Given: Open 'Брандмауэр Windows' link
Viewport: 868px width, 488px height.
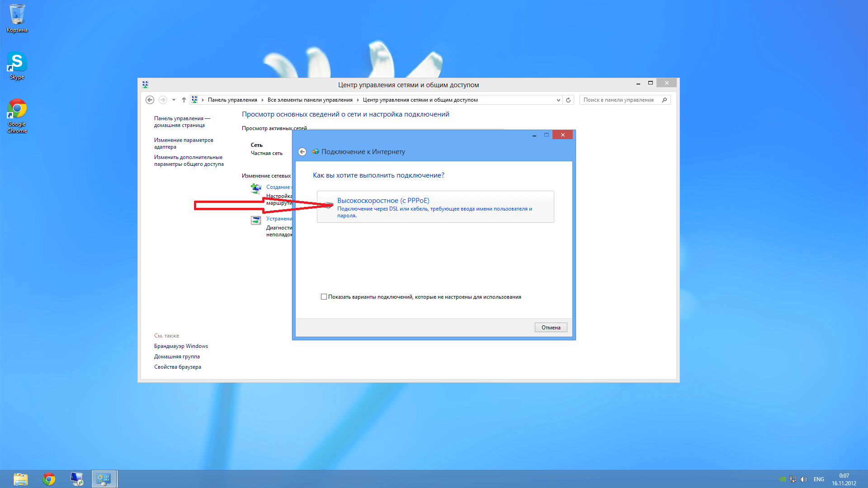Looking at the screenshot, I should 181,346.
